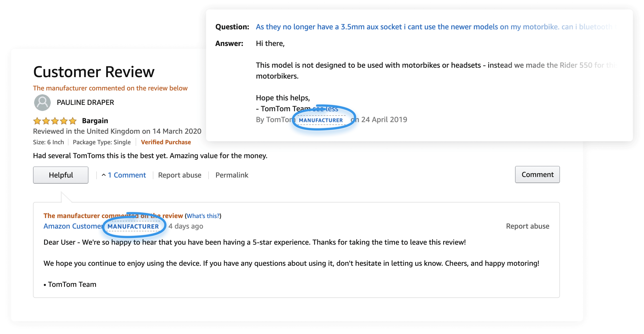Click Pauline Draper's profile avatar

[42, 103]
